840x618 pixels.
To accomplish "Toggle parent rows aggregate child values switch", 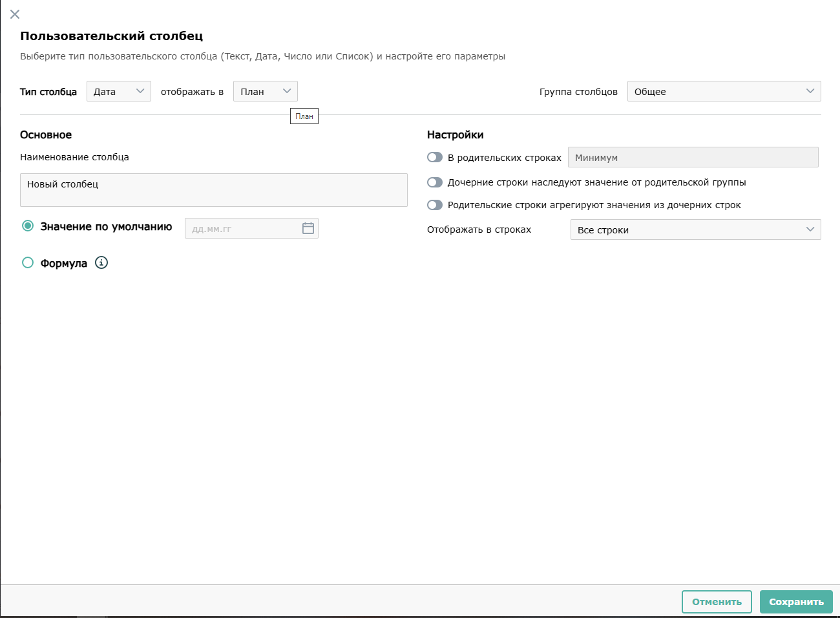I will (x=435, y=205).
